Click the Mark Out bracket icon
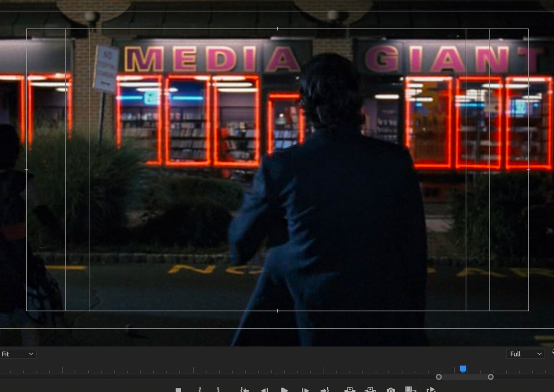 (218, 390)
